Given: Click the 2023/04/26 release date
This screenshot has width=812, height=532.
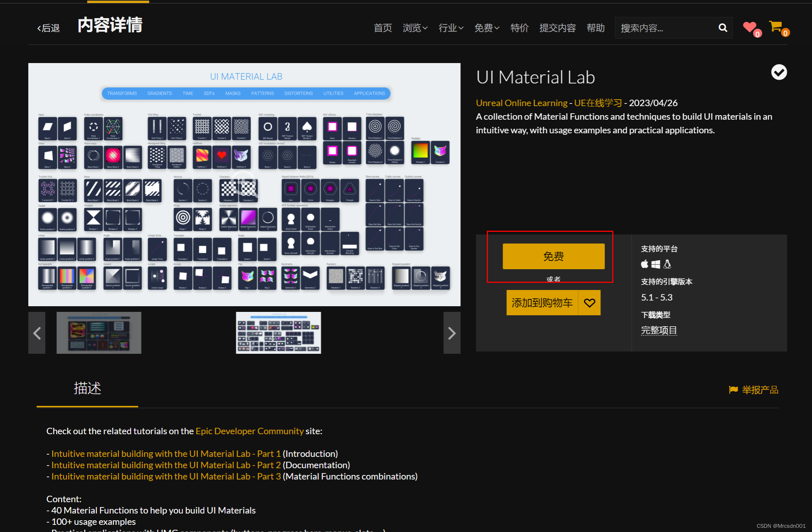Looking at the screenshot, I should click(x=653, y=103).
